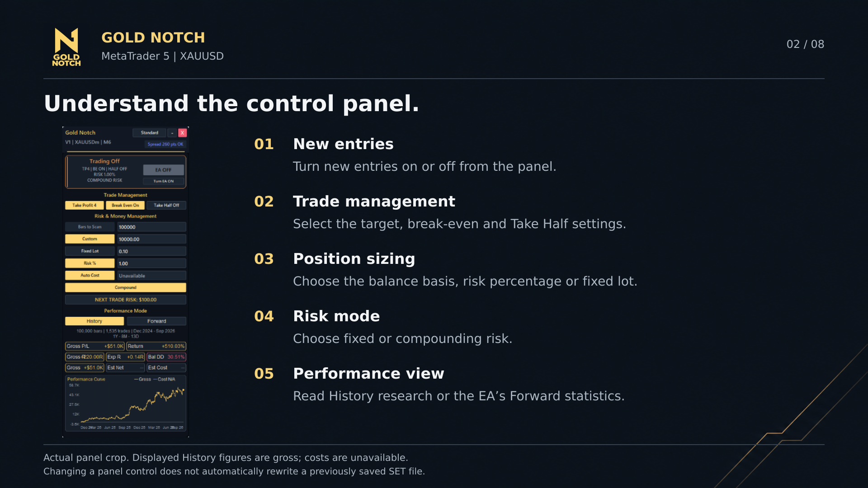Select Fixed Lot sizing mode
868x488 pixels.
(90, 251)
